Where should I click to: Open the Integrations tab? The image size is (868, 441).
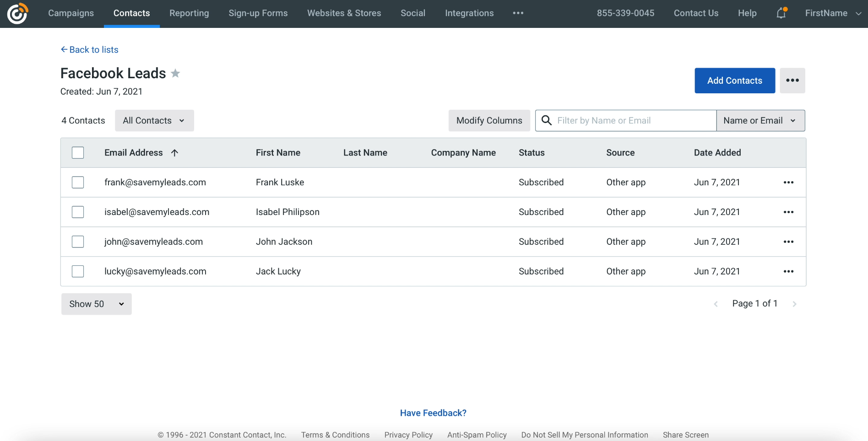[x=469, y=13]
